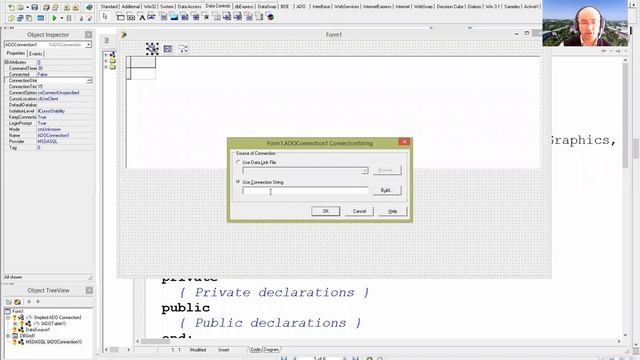Click Cancel in the ConnectionString dialog
The width and height of the screenshot is (640, 360).
(x=359, y=211)
